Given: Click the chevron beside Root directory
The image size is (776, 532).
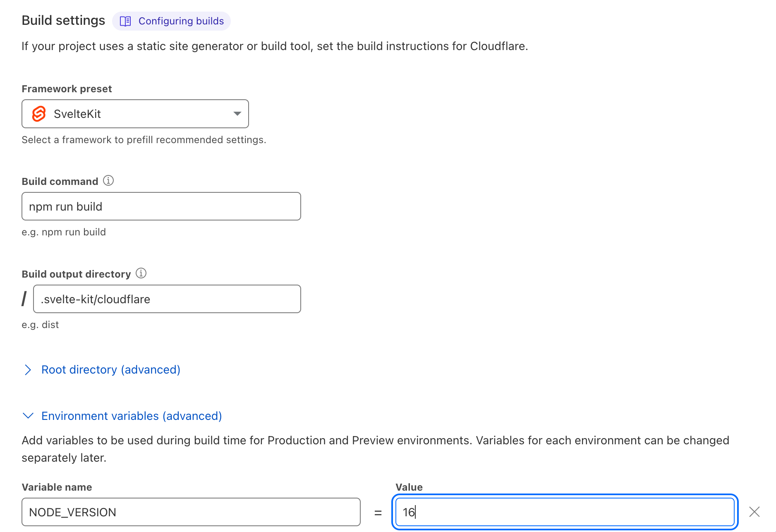Looking at the screenshot, I should click(28, 370).
